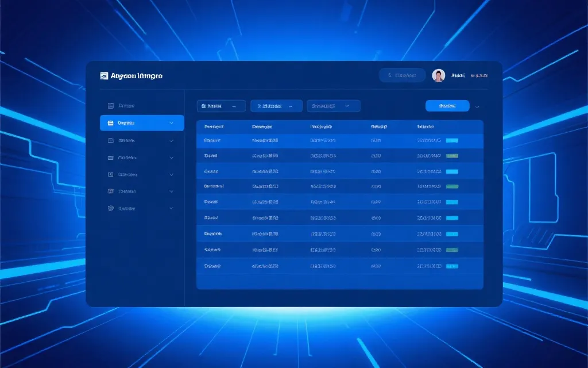Click the magnifier icon in the search box

tap(390, 75)
